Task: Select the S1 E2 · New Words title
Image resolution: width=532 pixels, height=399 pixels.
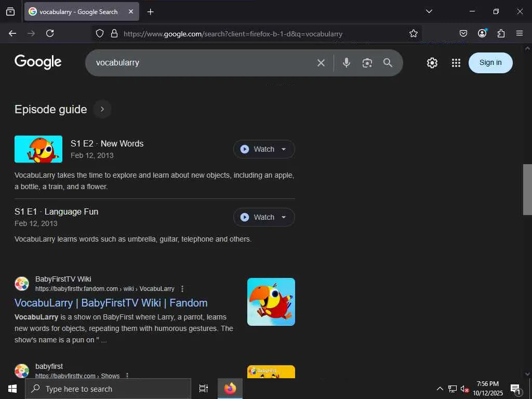Action: 107,143
